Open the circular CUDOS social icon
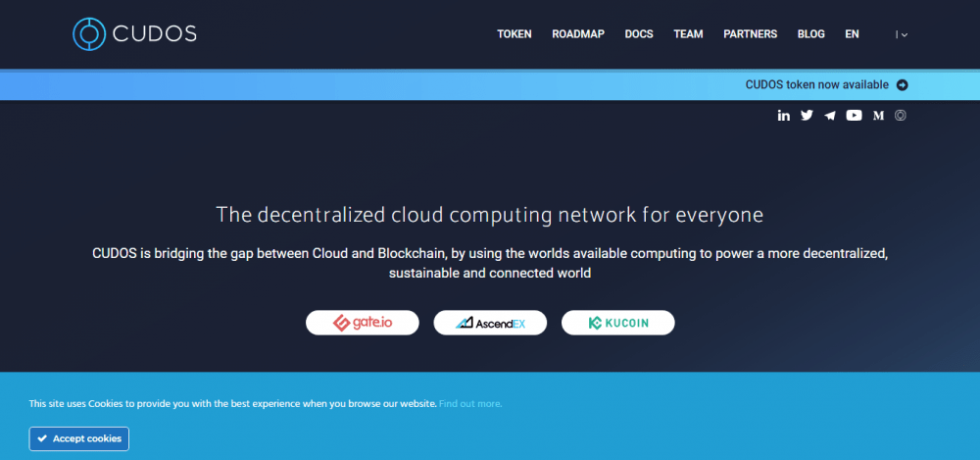 (900, 115)
